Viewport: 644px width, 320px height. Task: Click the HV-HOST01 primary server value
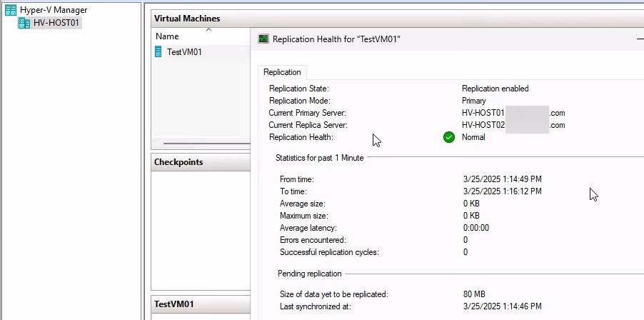[x=513, y=113]
